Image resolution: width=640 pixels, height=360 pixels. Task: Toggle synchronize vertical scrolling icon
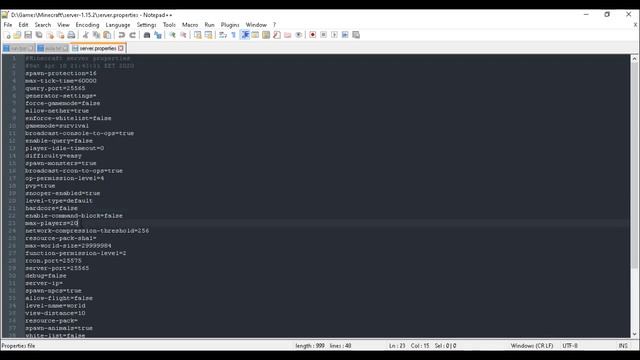pos(198,35)
